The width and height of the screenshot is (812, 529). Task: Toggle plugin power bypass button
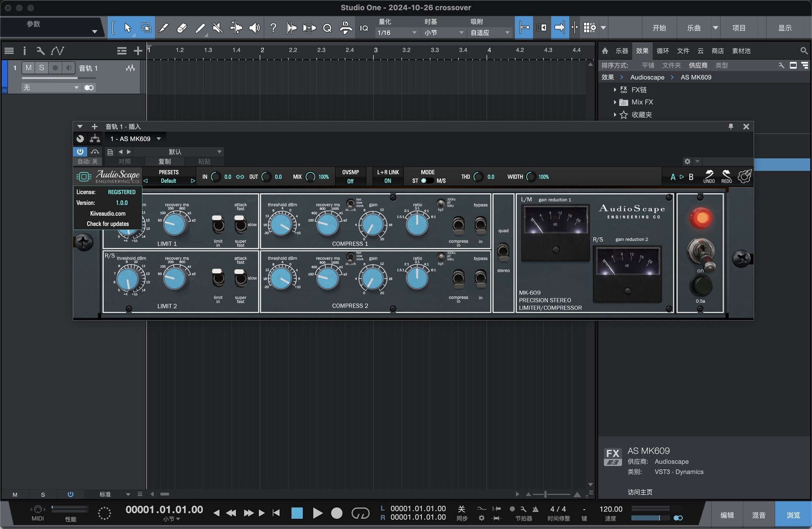pos(80,152)
